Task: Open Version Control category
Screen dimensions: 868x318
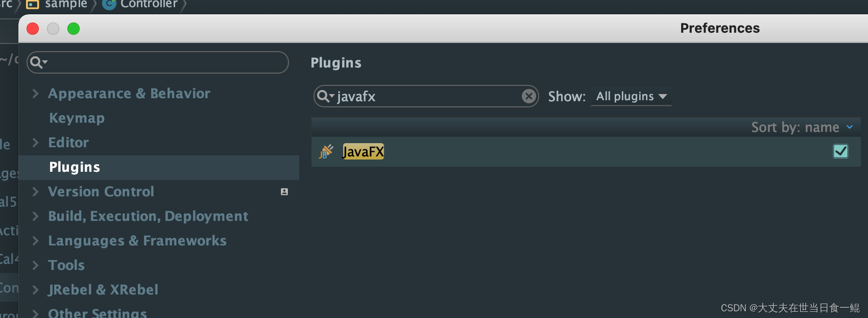Action: (101, 192)
